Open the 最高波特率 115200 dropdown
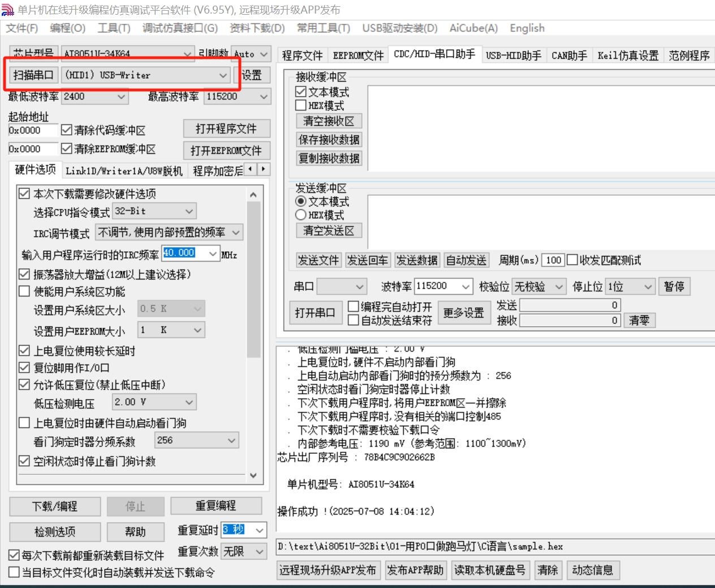The height and width of the screenshot is (588, 715). [x=237, y=97]
